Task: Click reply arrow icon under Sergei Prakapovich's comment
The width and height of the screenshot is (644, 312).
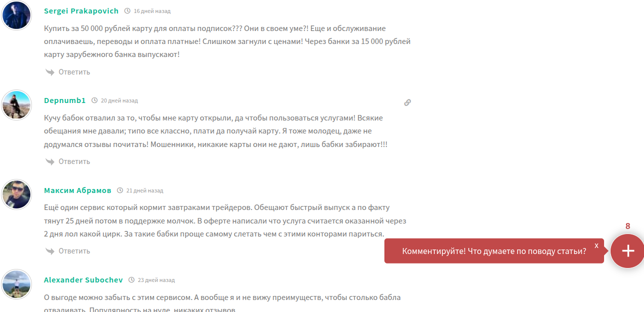Action: point(50,72)
